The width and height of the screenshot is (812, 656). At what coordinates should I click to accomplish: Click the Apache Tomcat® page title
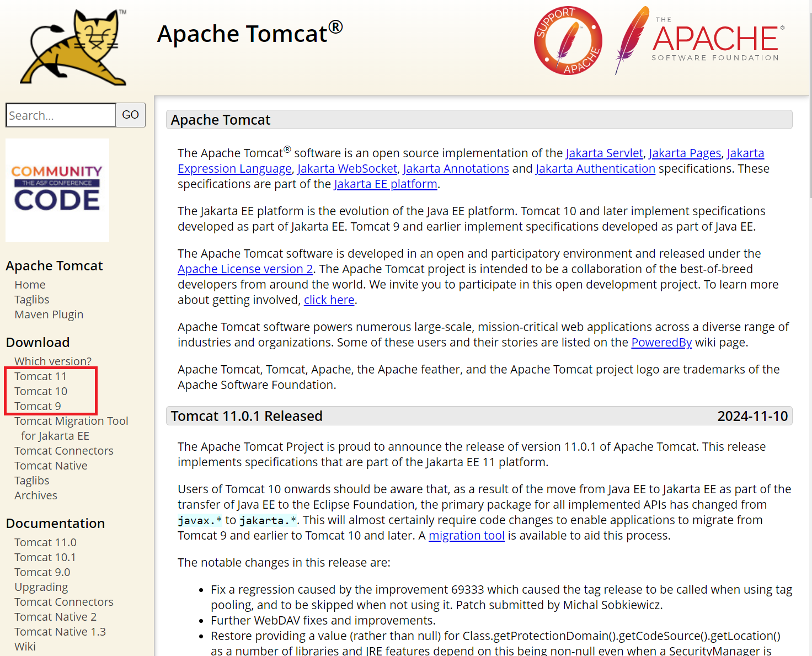(x=250, y=33)
